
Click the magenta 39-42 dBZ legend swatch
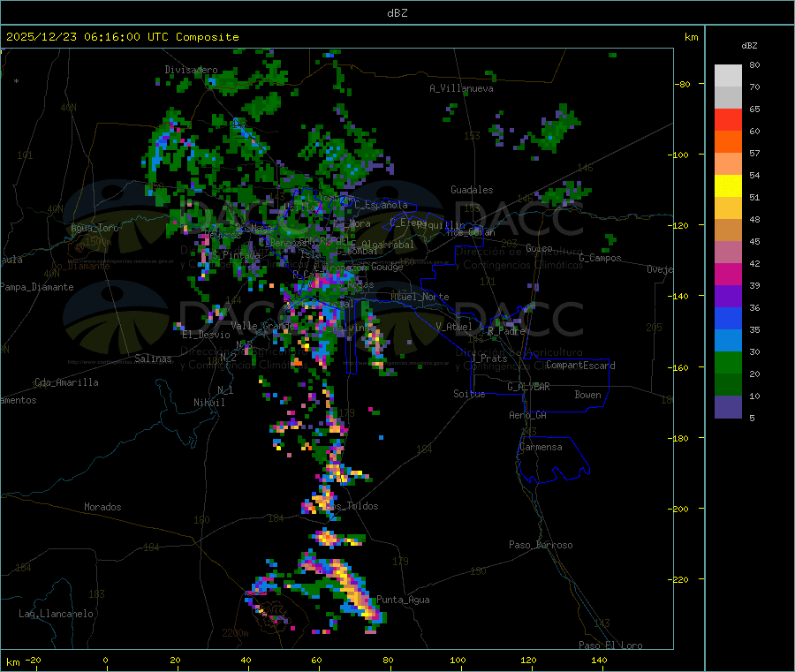pyautogui.click(x=728, y=274)
